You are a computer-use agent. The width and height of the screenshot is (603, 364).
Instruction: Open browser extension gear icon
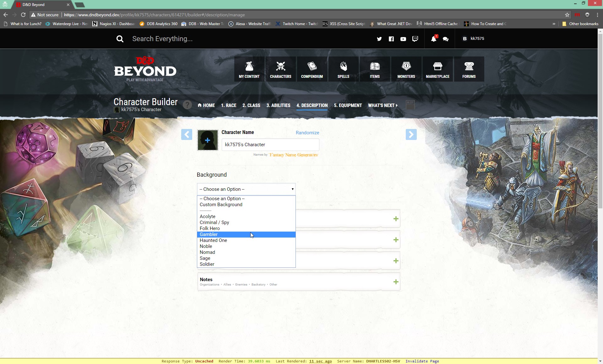[587, 15]
